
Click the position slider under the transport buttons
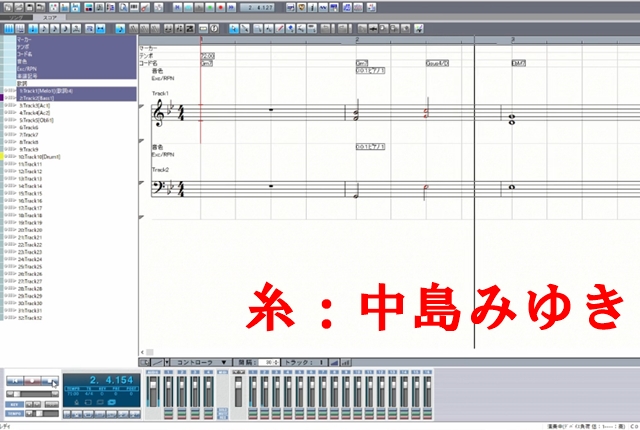click(32, 394)
